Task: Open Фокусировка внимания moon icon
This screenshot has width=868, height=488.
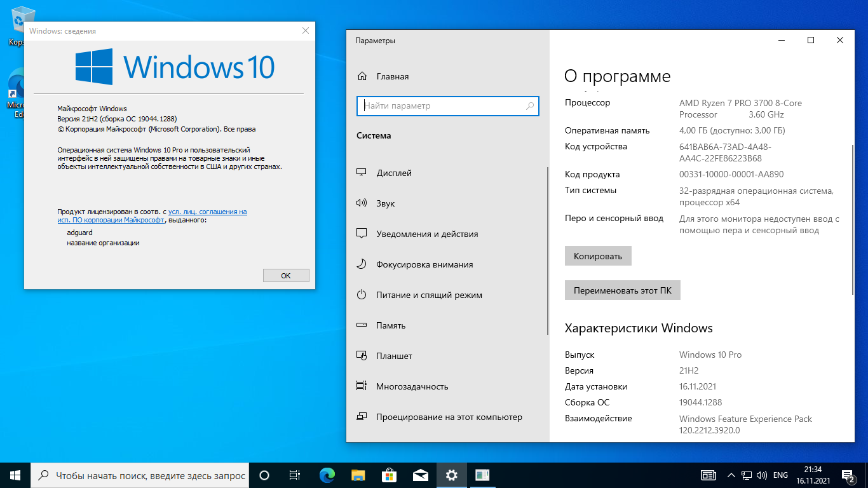Action: point(362,264)
